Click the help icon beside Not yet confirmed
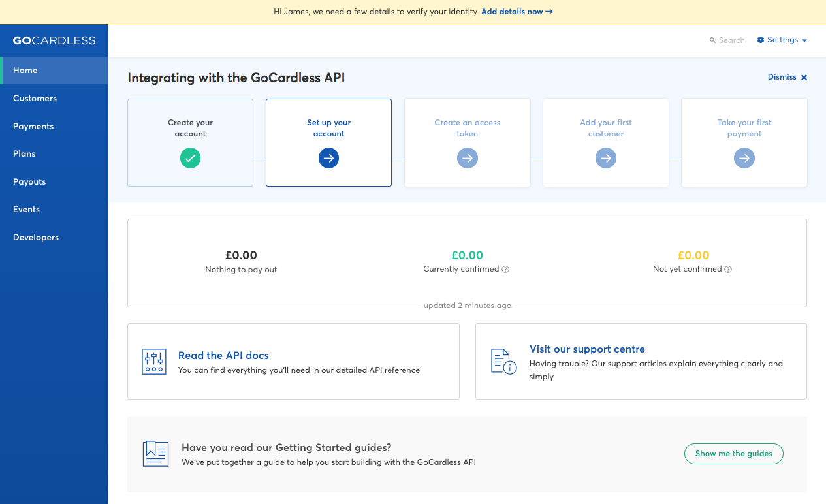 point(728,269)
